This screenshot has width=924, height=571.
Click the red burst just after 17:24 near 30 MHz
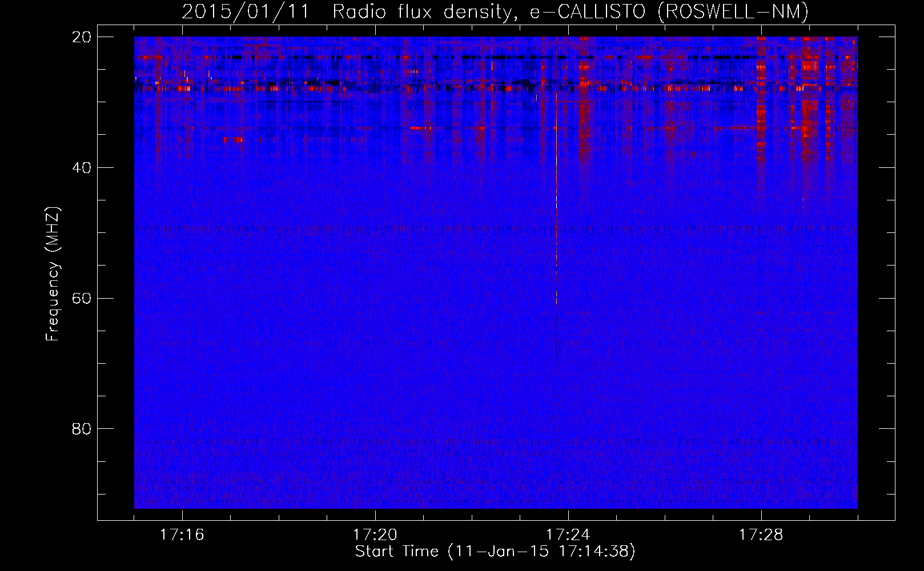[x=583, y=103]
